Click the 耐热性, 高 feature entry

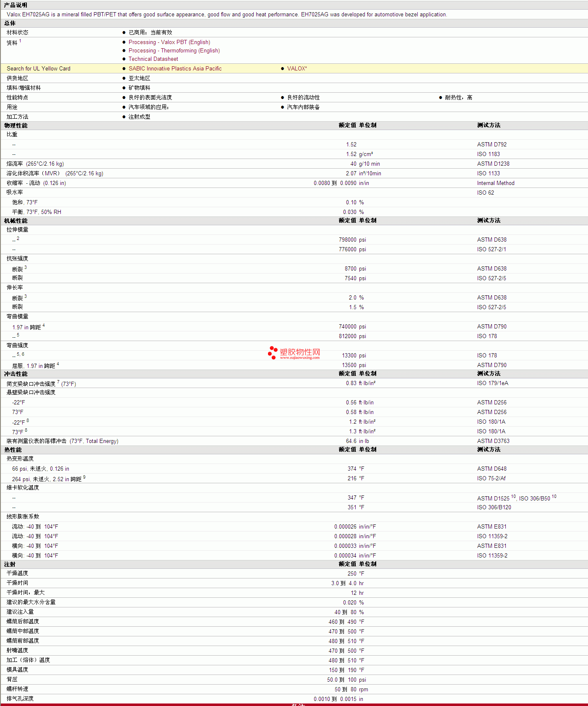click(458, 97)
